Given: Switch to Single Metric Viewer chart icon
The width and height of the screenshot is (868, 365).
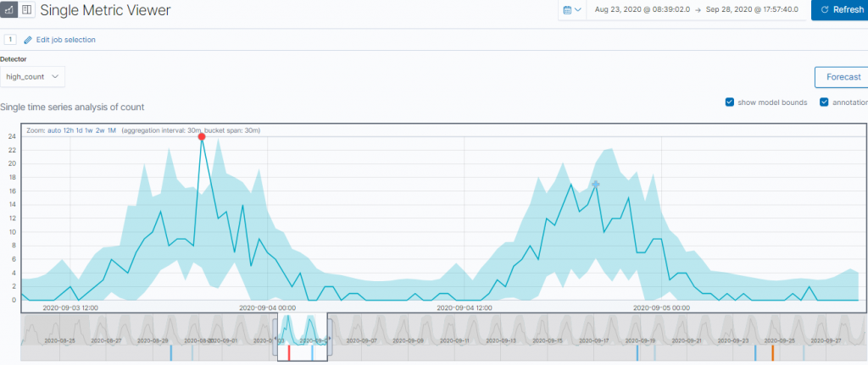Looking at the screenshot, I should 8,10.
